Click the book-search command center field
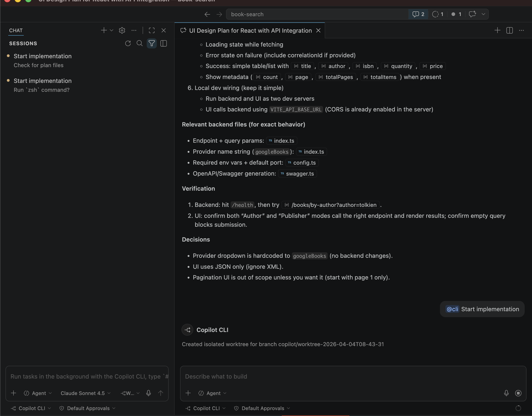This screenshot has height=416, width=532. tap(317, 14)
